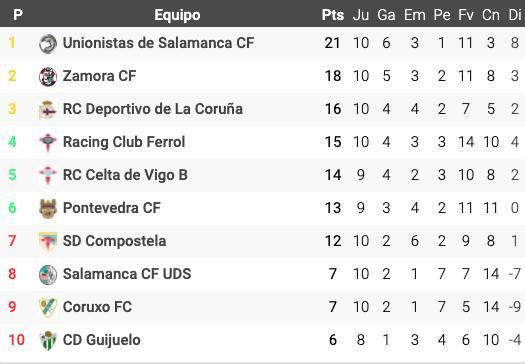Sort by the Equipo column header
Screen dimensions: 525x364
[177, 15]
